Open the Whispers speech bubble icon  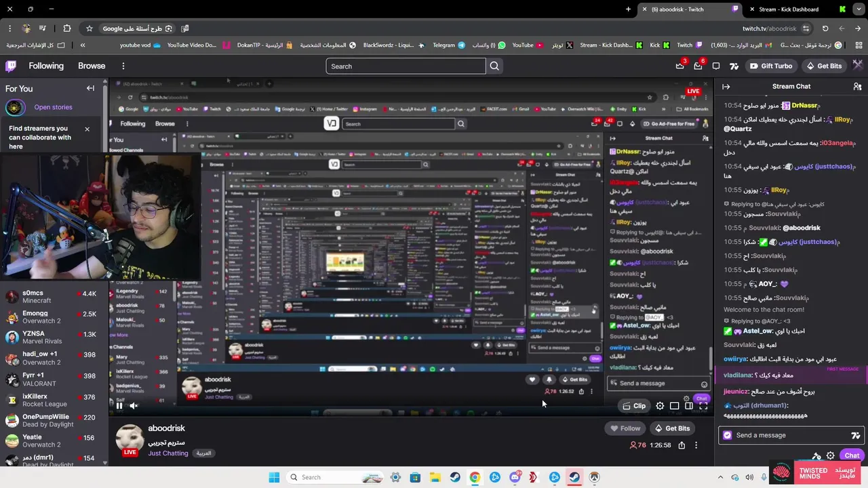pos(716,66)
